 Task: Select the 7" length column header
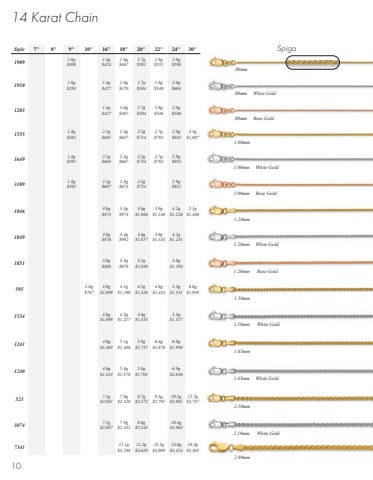point(36,49)
